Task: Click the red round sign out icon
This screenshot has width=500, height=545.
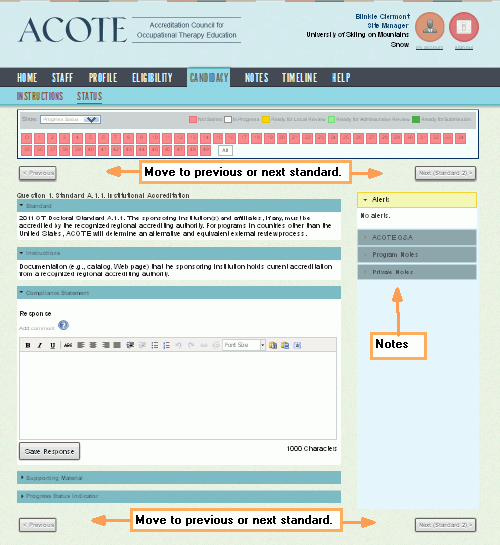Action: tap(464, 27)
